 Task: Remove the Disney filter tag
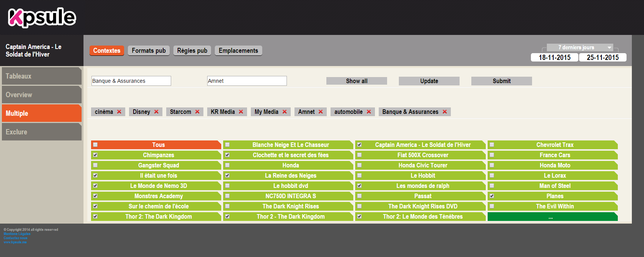(x=156, y=112)
